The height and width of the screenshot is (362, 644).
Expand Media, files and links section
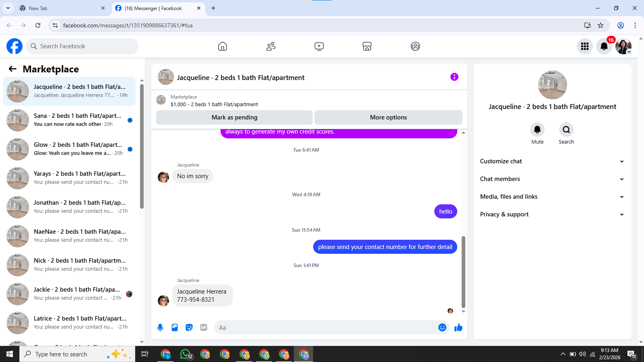point(552,197)
